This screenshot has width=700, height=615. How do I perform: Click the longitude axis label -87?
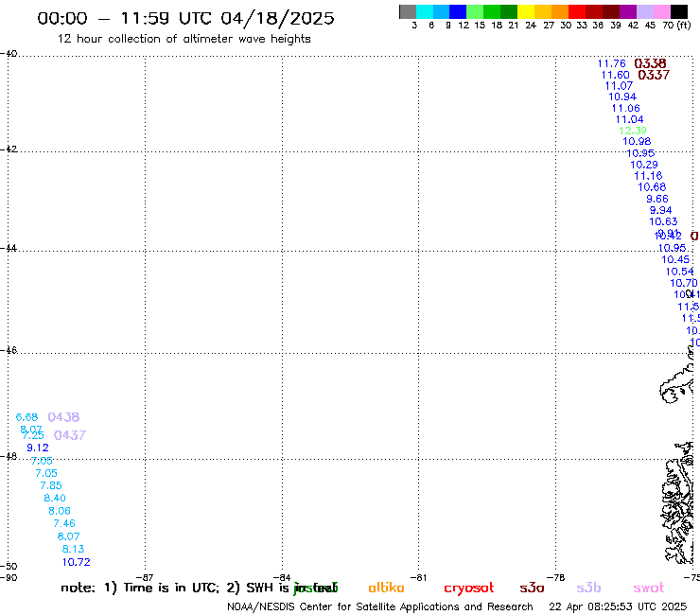(145, 577)
